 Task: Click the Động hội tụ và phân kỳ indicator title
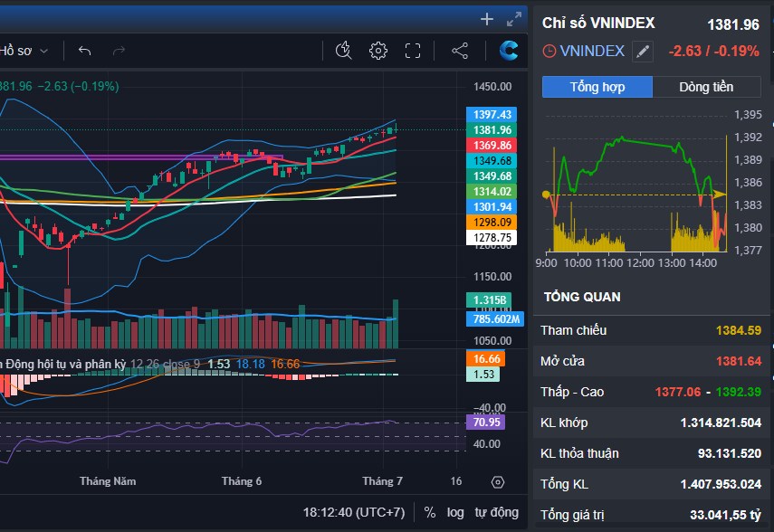(62, 365)
